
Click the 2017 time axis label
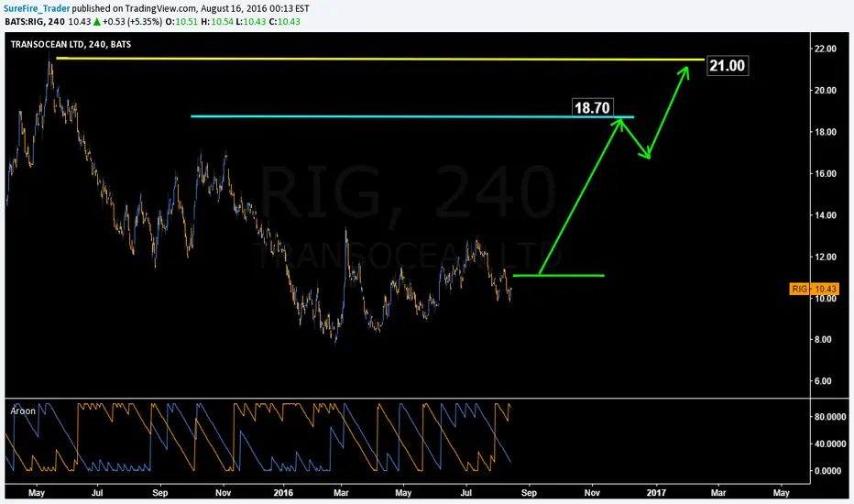point(656,493)
